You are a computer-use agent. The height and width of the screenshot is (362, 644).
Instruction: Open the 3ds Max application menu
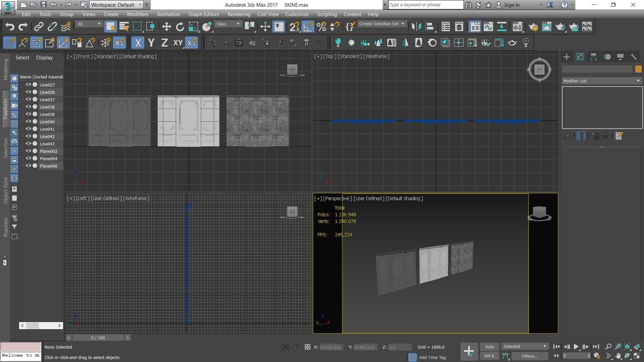pos(8,7)
